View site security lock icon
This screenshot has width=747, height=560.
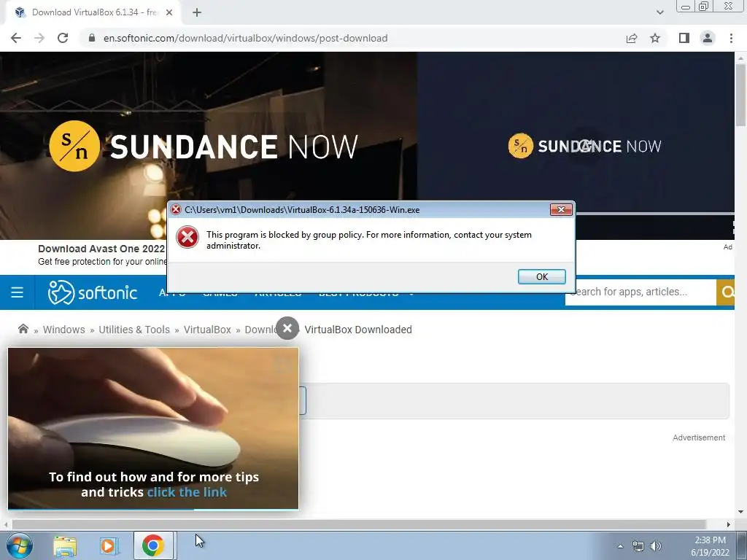click(92, 38)
